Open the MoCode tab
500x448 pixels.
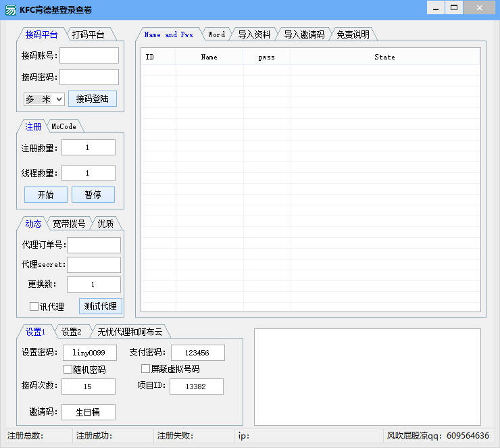64,126
